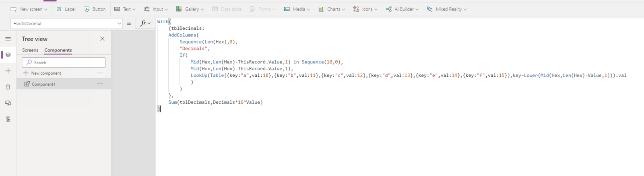
Task: Open the Media sidebar icon
Action: coord(8,103)
